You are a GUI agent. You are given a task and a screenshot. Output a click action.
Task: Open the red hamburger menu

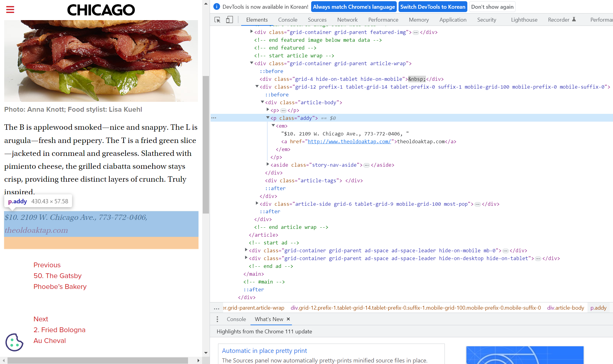click(10, 10)
